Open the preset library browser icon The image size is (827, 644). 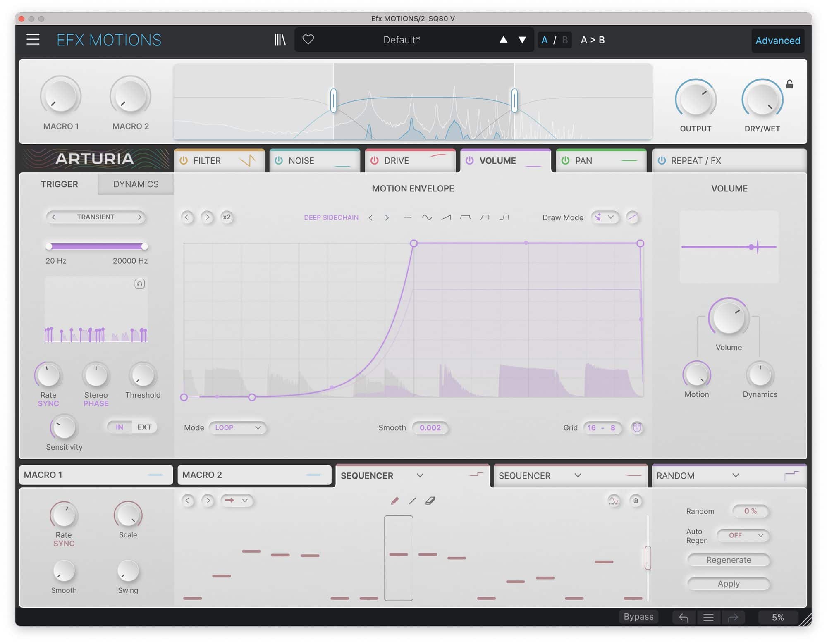[280, 40]
